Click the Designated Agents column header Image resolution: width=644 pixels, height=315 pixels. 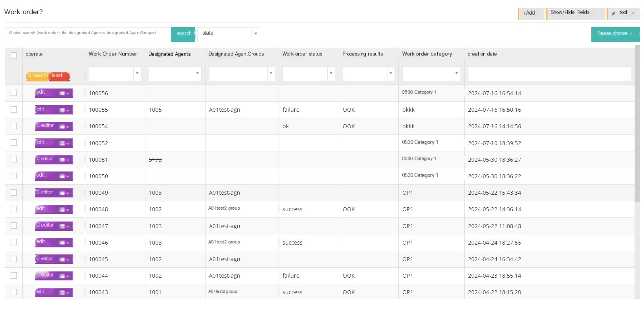(x=169, y=54)
